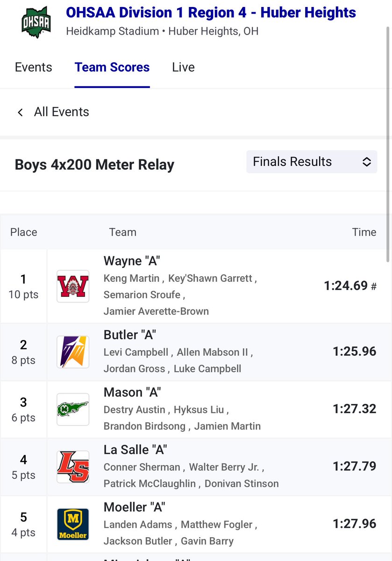
Task: Click the record mark next to 1:24.69
Action: pyautogui.click(x=374, y=287)
